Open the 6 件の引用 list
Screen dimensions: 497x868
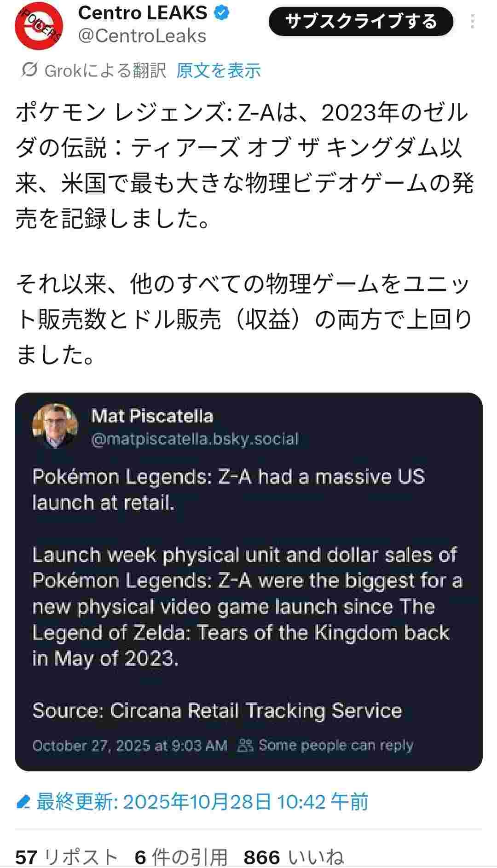pyautogui.click(x=181, y=857)
